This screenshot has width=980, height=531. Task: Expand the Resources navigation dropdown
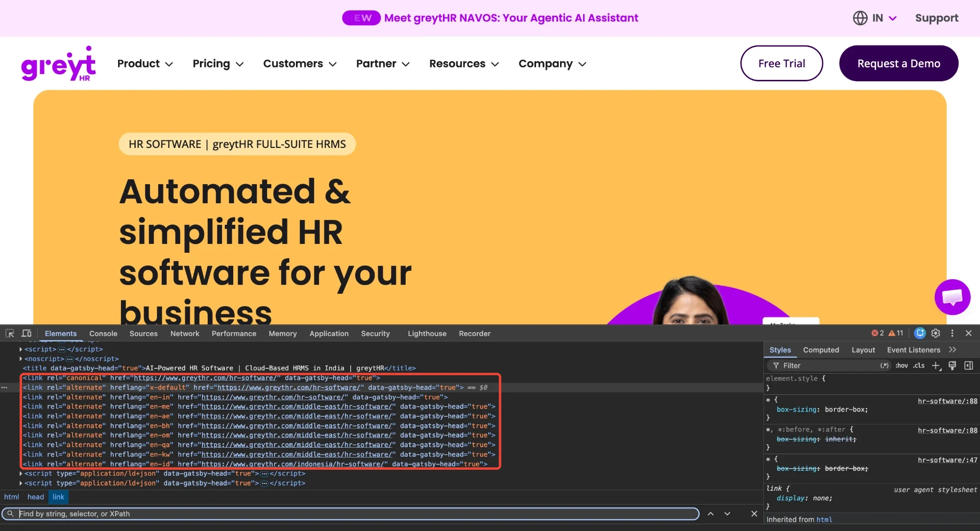(x=464, y=64)
